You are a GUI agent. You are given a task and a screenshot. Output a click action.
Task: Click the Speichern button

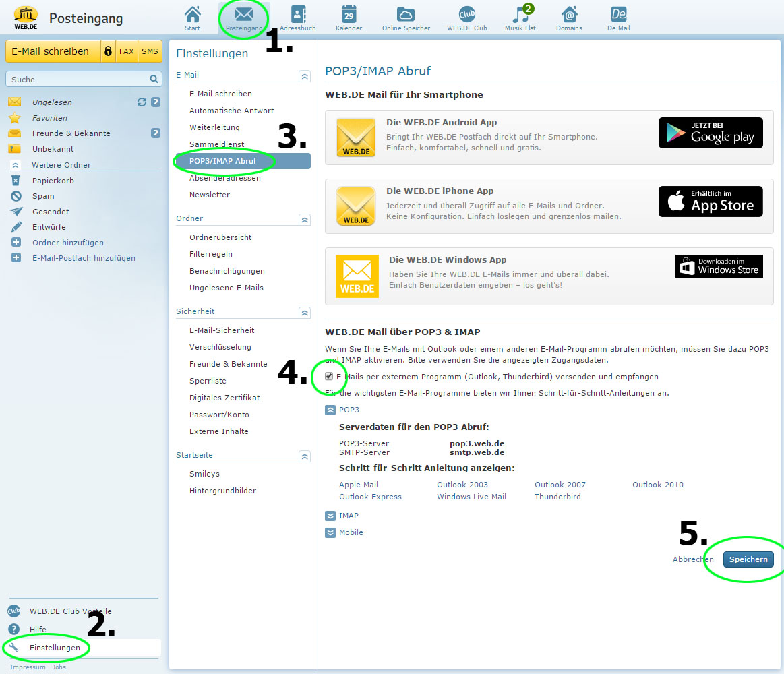point(748,559)
